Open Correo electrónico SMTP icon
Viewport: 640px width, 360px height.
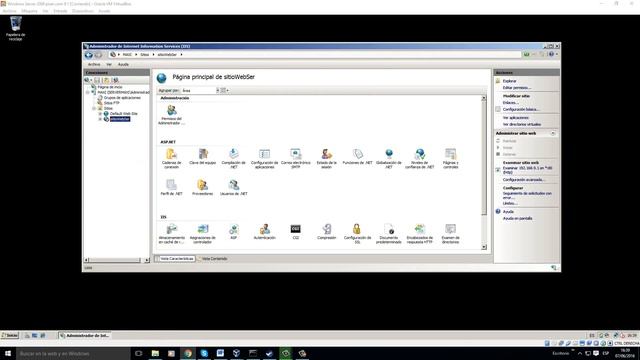click(x=296, y=158)
